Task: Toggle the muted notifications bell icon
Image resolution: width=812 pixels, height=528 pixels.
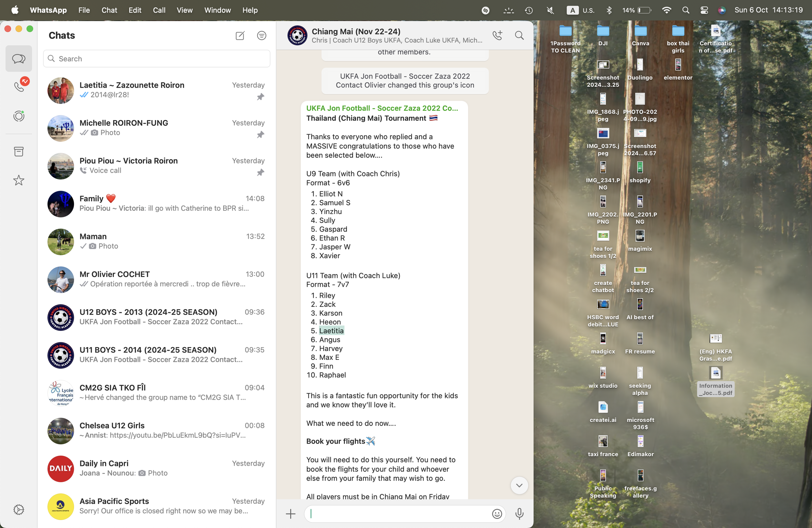Action: coord(550,10)
